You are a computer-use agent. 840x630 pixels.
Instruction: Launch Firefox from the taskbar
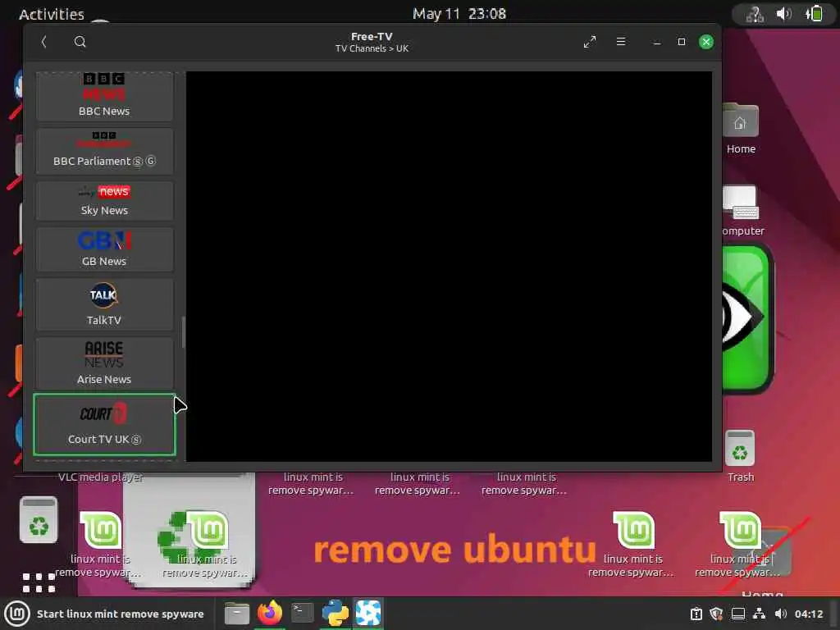click(x=269, y=613)
